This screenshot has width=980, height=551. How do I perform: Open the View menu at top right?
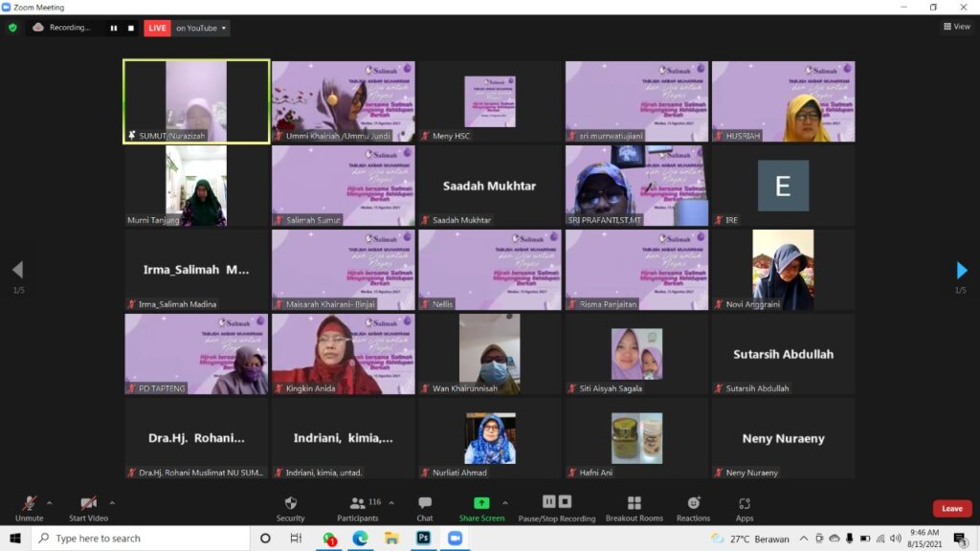click(956, 27)
